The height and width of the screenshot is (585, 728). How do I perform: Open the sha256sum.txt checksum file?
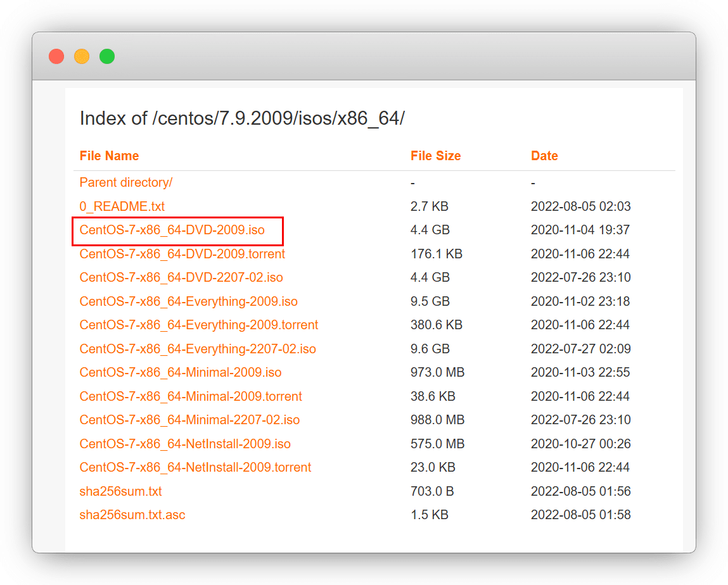coord(120,491)
